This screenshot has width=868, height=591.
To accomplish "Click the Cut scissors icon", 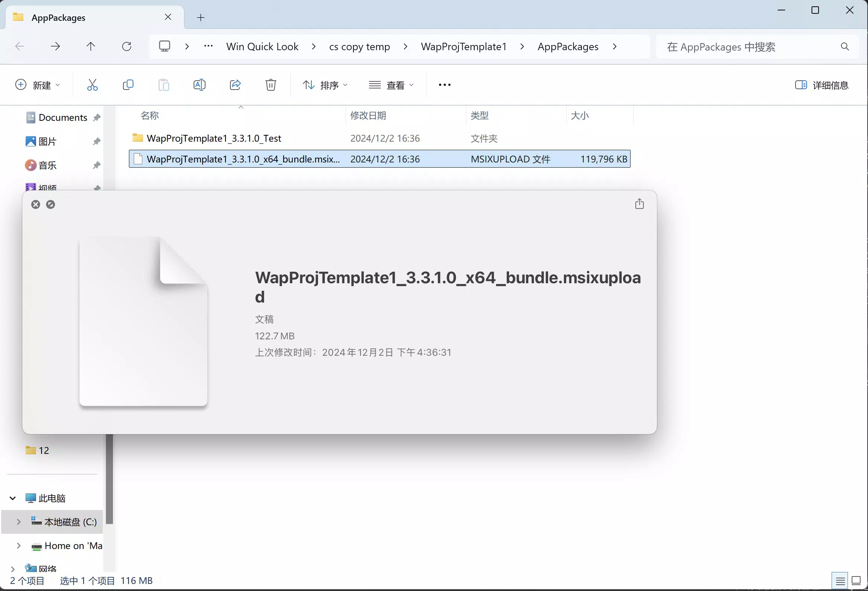I will tap(92, 85).
